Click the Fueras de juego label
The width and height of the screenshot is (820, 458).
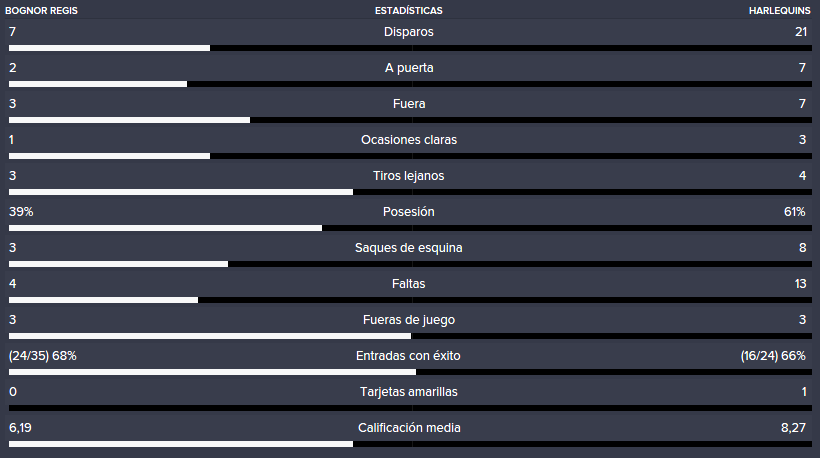click(x=409, y=319)
